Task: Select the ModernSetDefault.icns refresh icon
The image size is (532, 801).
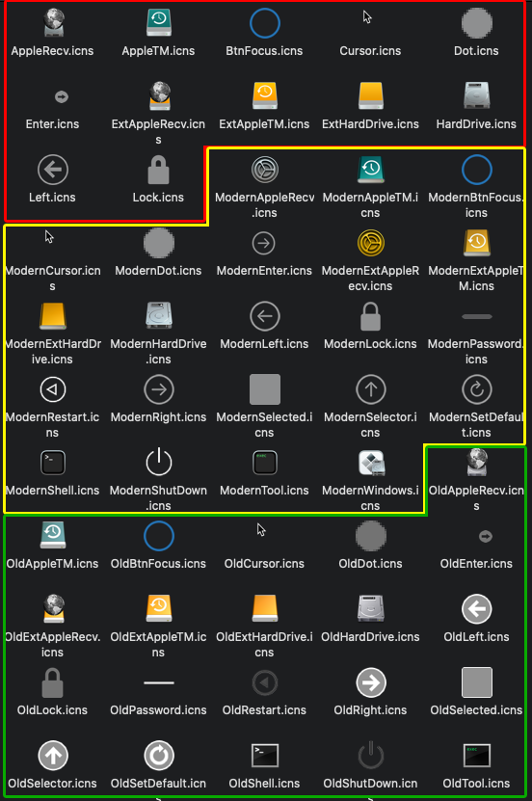Action: point(476,389)
